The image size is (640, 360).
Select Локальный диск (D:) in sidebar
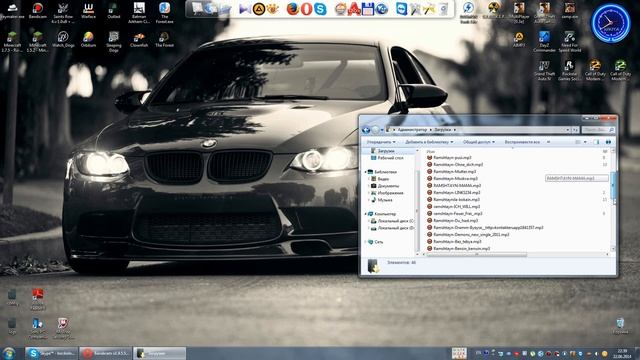(x=392, y=228)
